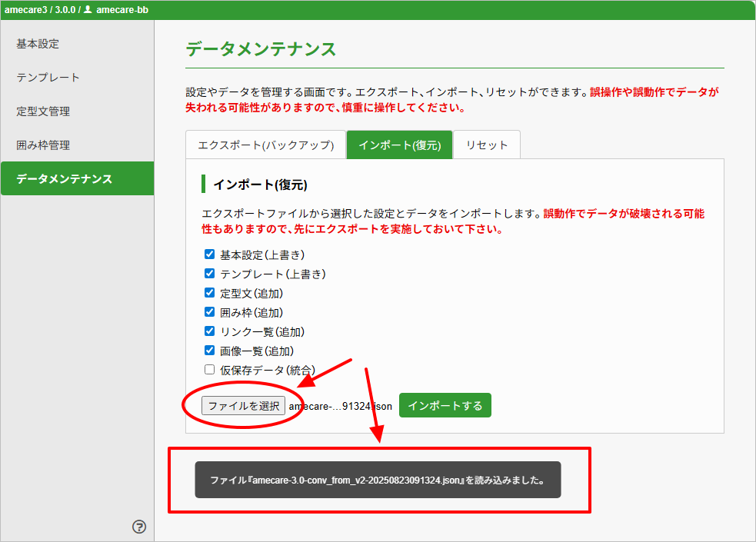The width and height of the screenshot is (756, 542).
Task: Select 囲み枠管理 in the sidebar
Action: (x=43, y=145)
